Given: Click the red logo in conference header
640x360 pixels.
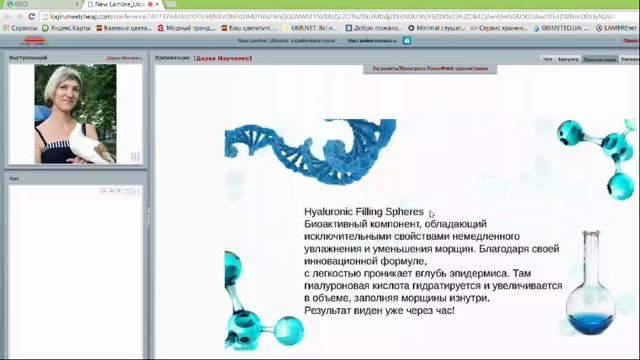Looking at the screenshot, I should 34,40.
